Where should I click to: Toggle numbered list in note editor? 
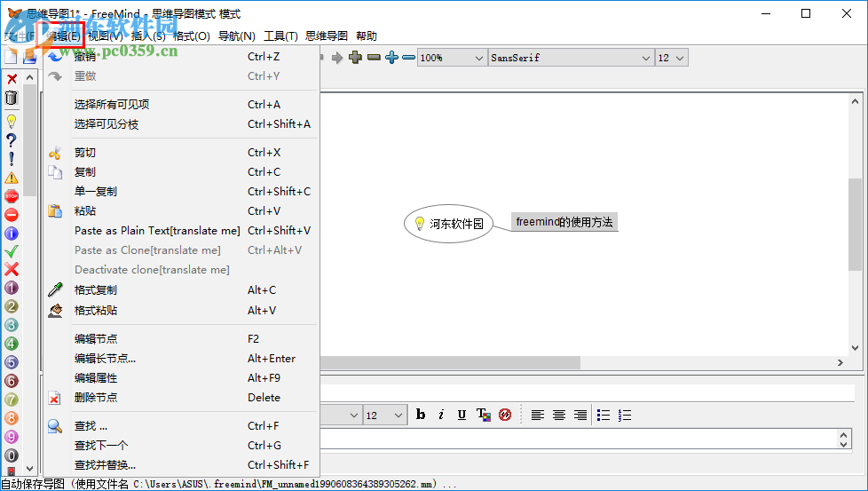point(625,415)
